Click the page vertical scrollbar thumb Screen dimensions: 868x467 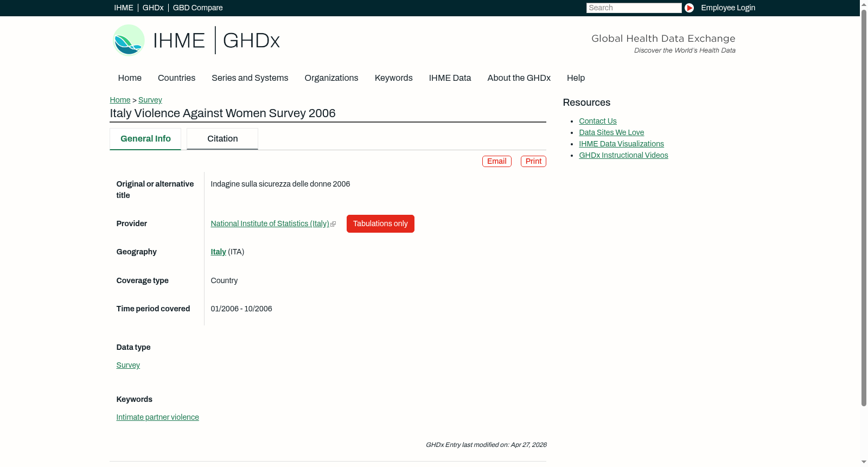[x=864, y=208]
